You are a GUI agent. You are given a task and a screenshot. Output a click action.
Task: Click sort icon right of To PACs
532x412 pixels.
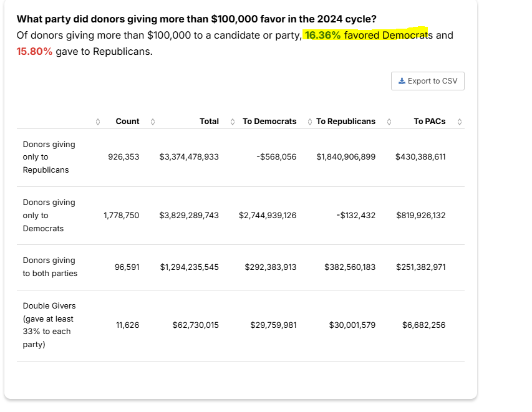click(x=460, y=122)
